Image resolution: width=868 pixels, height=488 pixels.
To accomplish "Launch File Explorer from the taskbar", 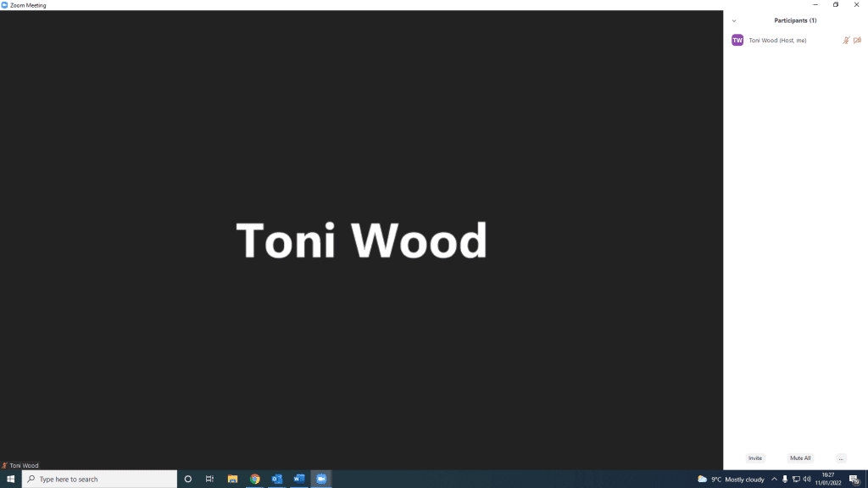I will pos(232,479).
